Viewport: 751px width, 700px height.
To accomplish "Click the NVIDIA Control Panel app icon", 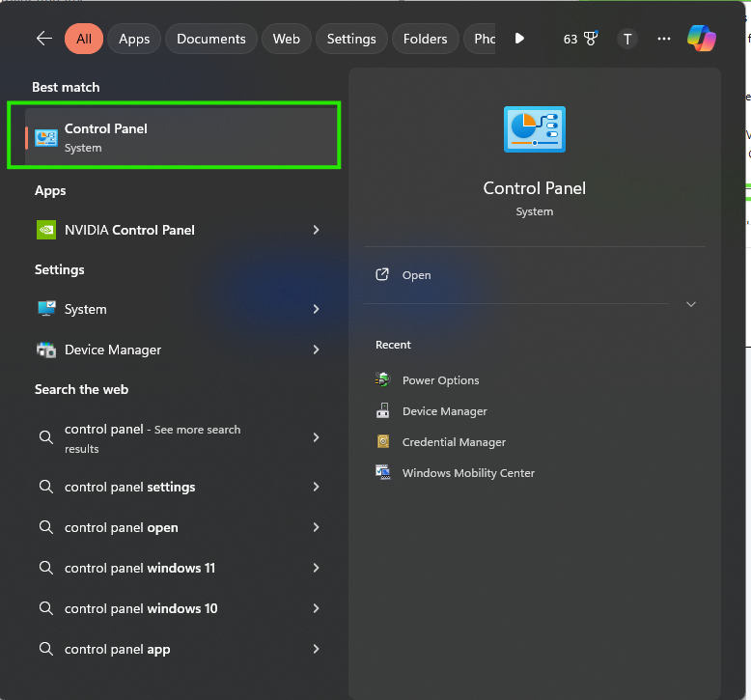I will click(46, 230).
